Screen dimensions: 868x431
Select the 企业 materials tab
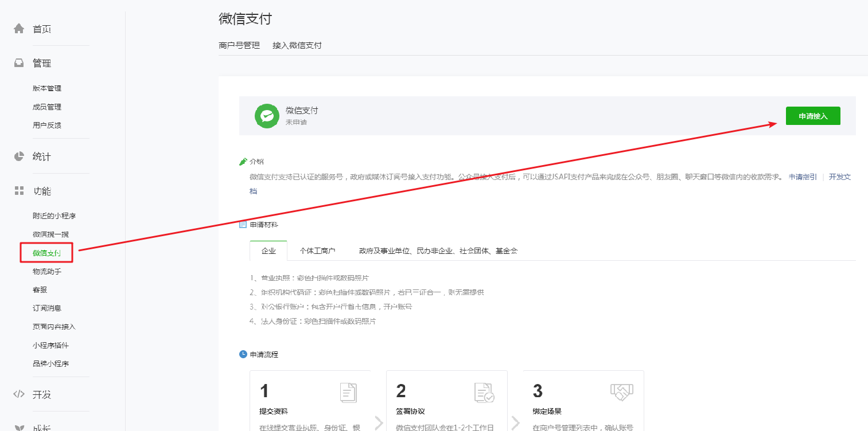[268, 251]
